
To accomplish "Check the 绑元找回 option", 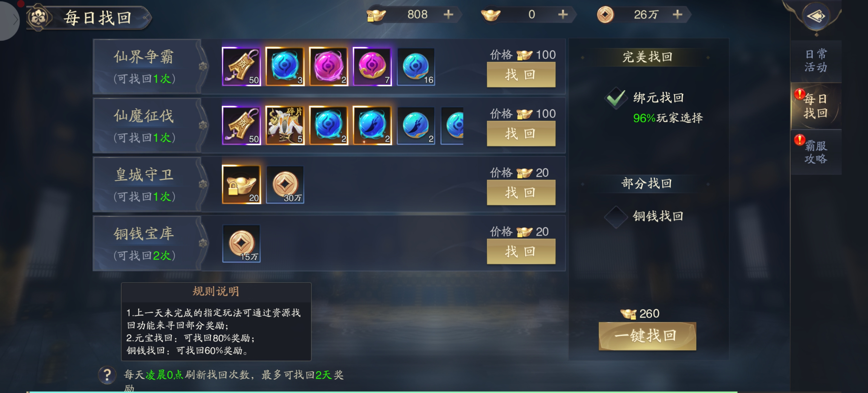I will 615,99.
